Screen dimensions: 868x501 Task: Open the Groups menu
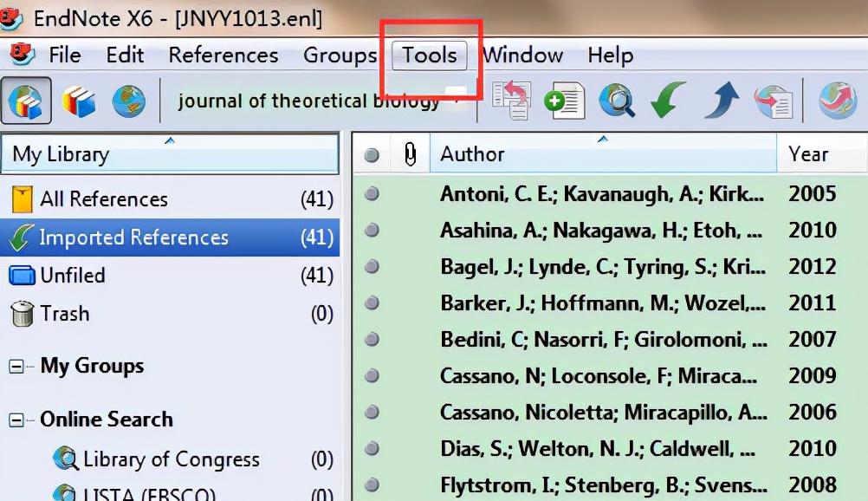click(x=340, y=55)
